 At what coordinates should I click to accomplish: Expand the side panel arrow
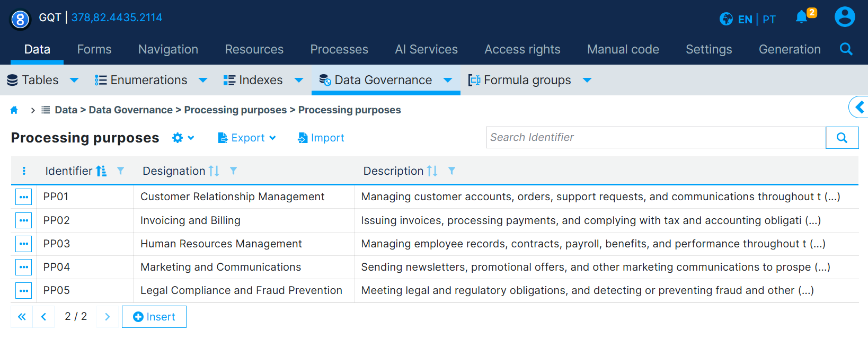tap(860, 108)
